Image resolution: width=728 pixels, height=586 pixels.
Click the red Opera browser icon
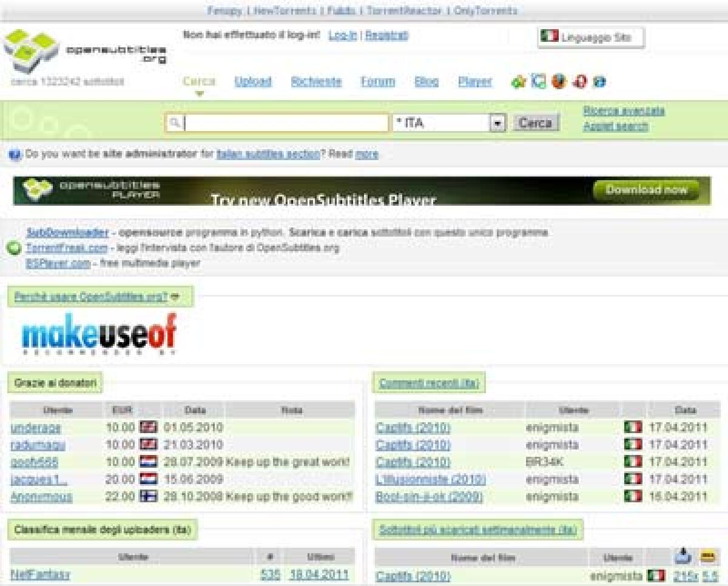click(579, 81)
